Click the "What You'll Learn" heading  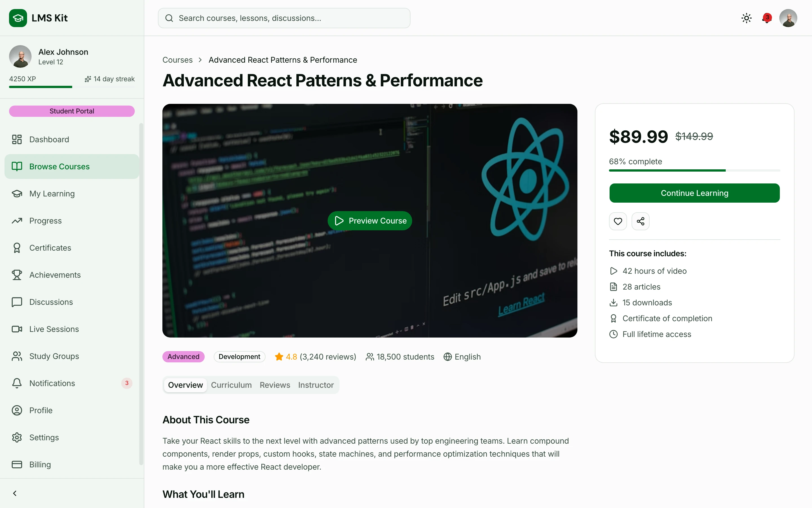tap(203, 494)
